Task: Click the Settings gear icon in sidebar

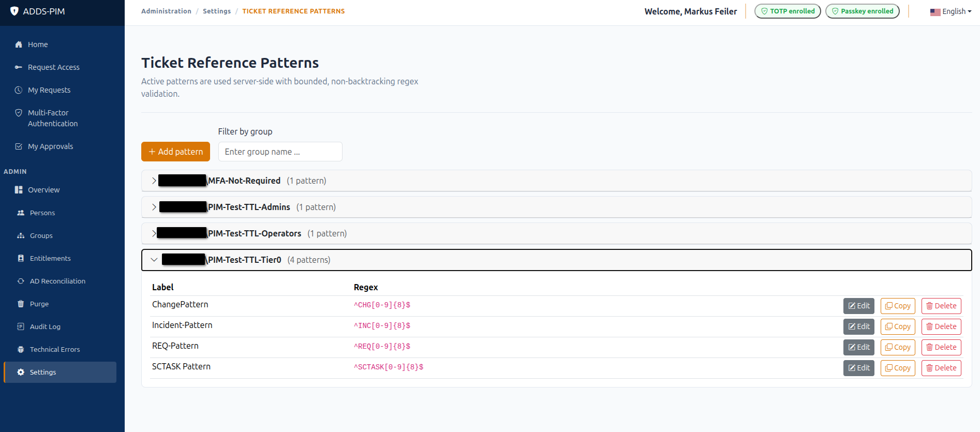Action: 21,372
